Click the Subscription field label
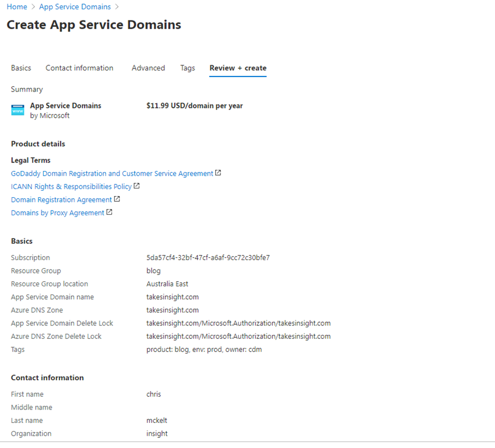 coord(31,257)
